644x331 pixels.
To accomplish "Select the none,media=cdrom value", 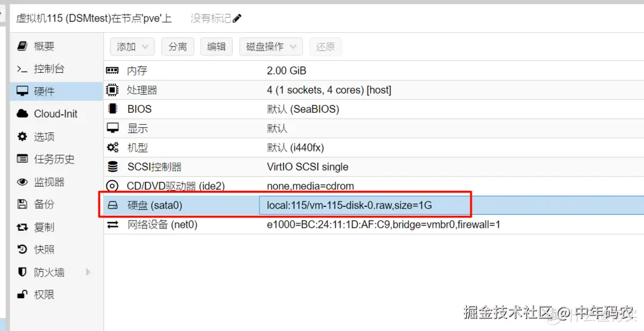I will pos(311,186).
